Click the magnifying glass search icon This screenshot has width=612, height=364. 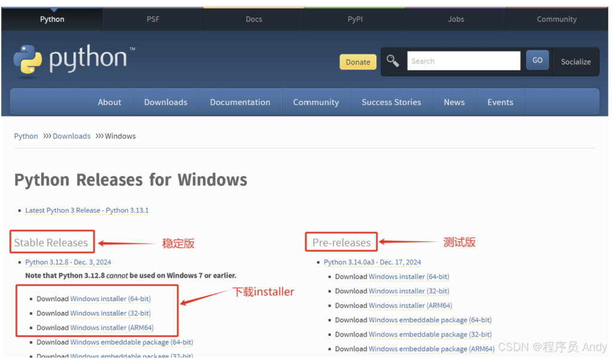[393, 61]
